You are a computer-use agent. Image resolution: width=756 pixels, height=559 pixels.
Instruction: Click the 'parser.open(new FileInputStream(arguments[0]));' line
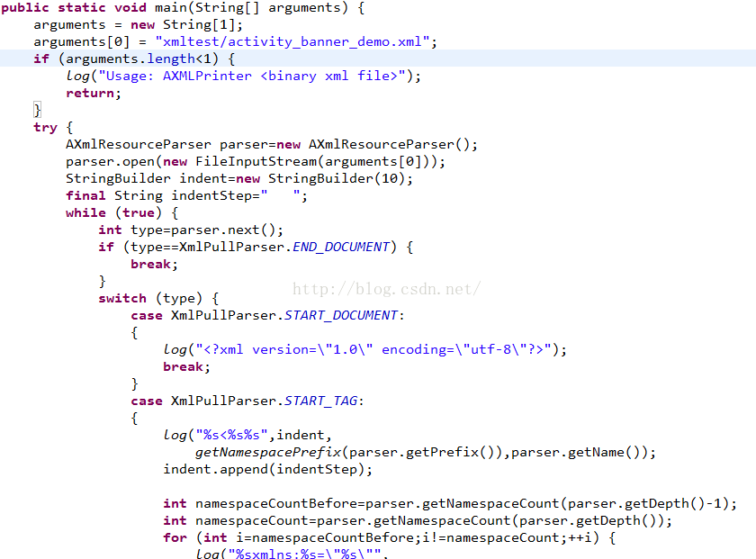click(256, 161)
